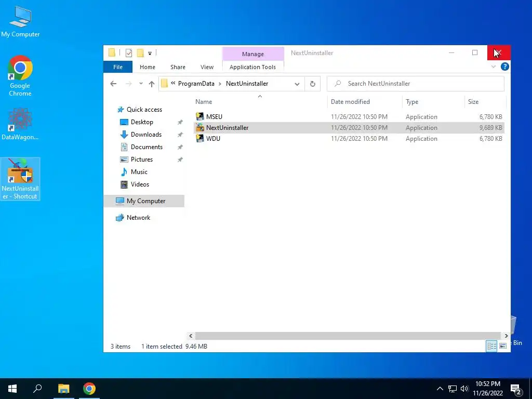Expand the breadcrumb overflow chevron
Image resolution: width=532 pixels, height=399 pixels.
(173, 83)
